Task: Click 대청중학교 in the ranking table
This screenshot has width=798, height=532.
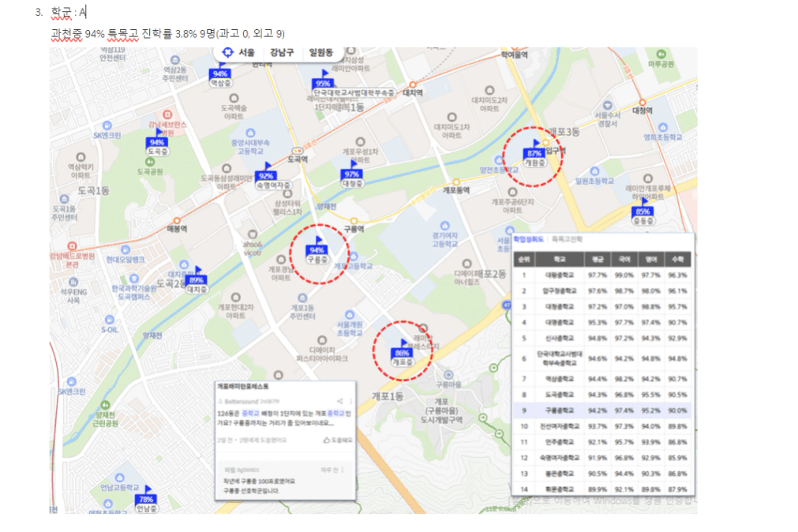Action: tap(560, 306)
